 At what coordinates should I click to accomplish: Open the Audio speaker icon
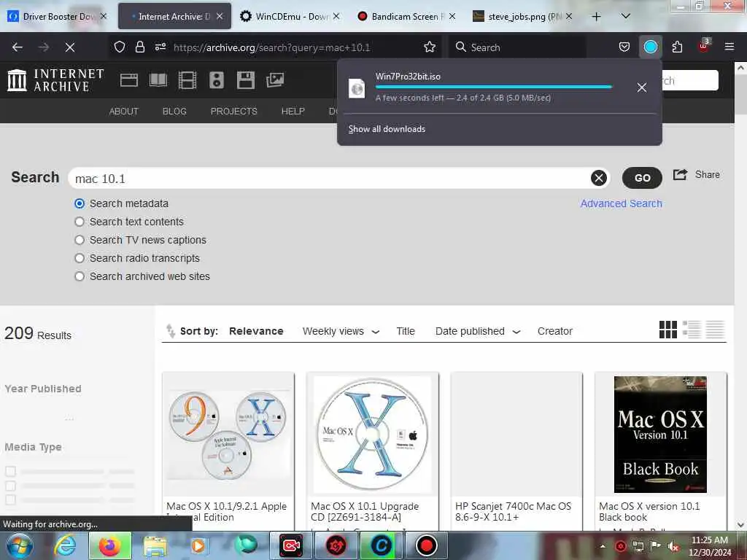216,80
